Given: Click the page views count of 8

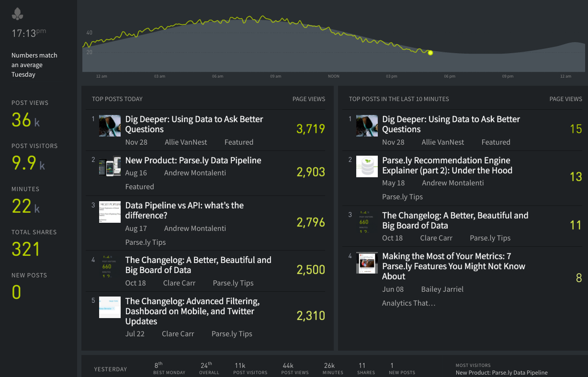Looking at the screenshot, I should (x=579, y=278).
